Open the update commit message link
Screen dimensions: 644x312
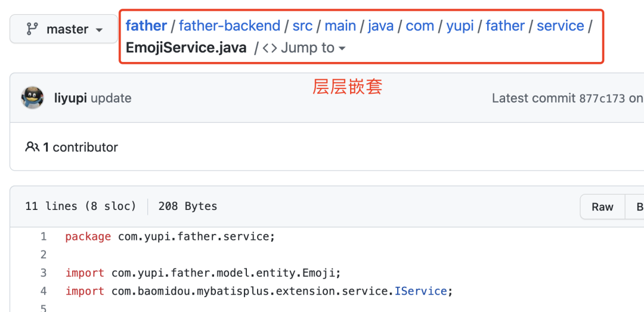[111, 98]
